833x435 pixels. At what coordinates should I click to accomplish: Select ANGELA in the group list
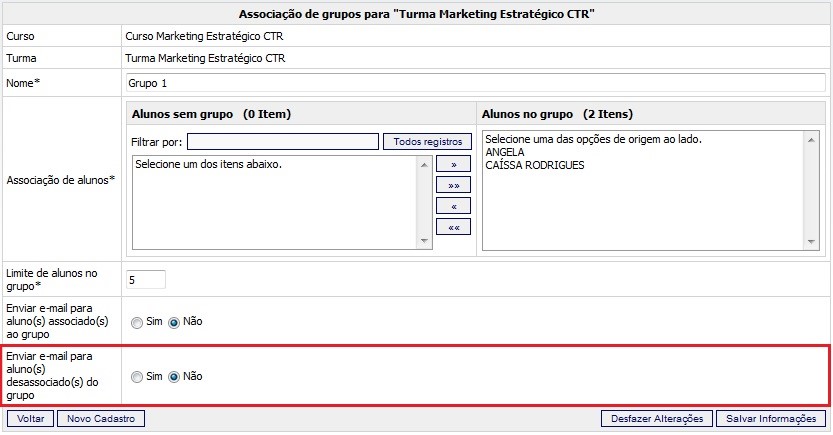coord(504,152)
